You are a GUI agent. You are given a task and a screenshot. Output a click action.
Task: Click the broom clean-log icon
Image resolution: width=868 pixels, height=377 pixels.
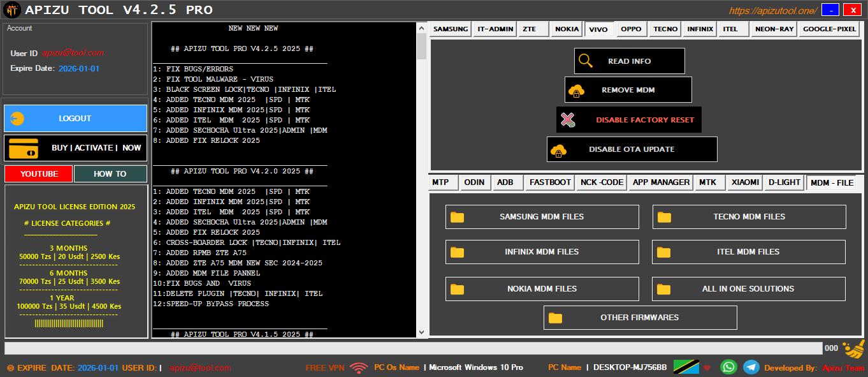(853, 350)
